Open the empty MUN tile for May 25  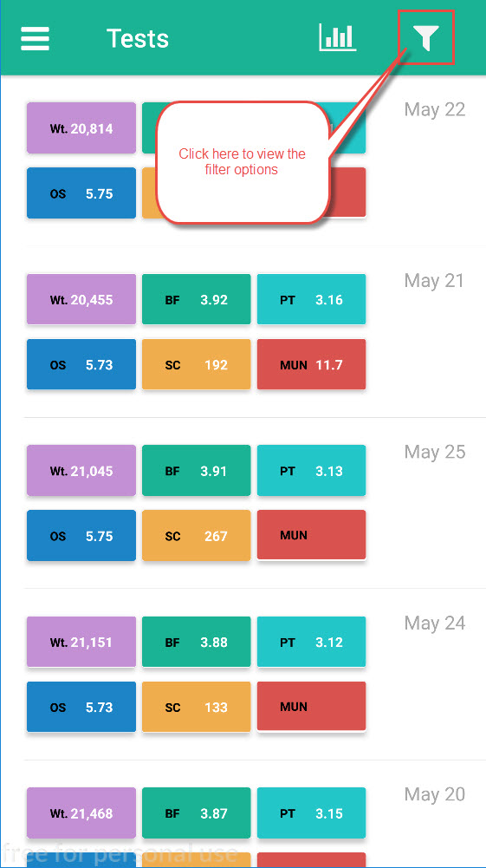click(311, 536)
